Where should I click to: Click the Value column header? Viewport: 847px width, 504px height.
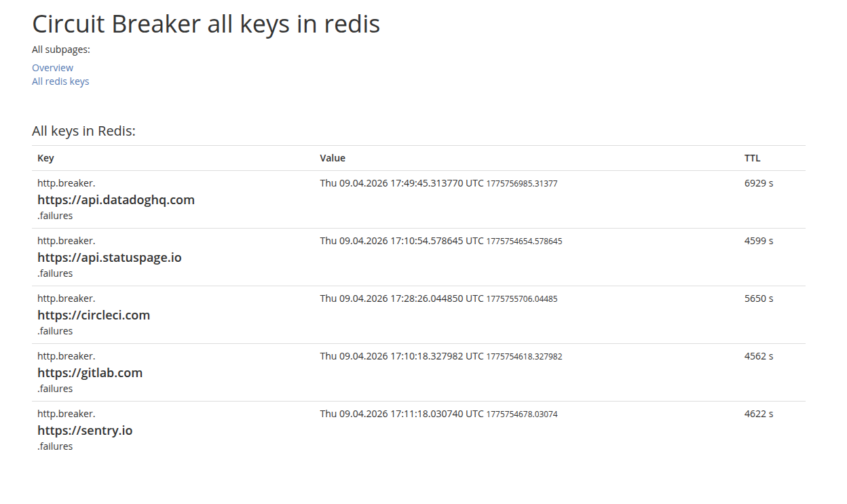[x=333, y=158]
